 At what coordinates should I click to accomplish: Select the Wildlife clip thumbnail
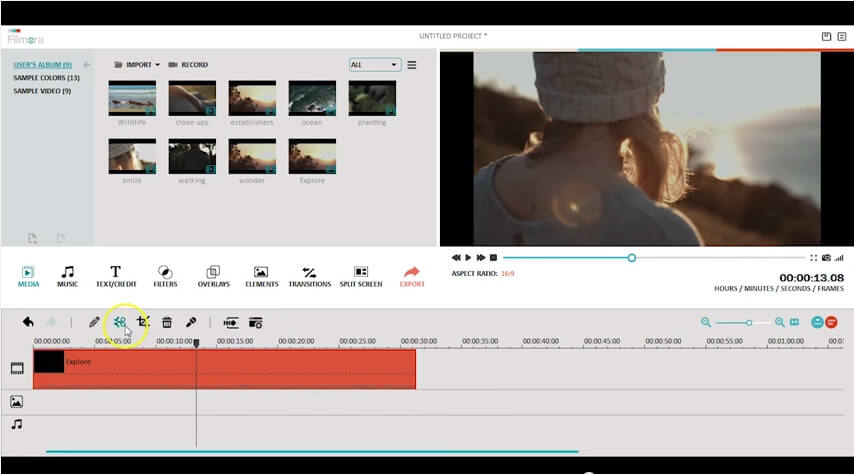point(132,98)
